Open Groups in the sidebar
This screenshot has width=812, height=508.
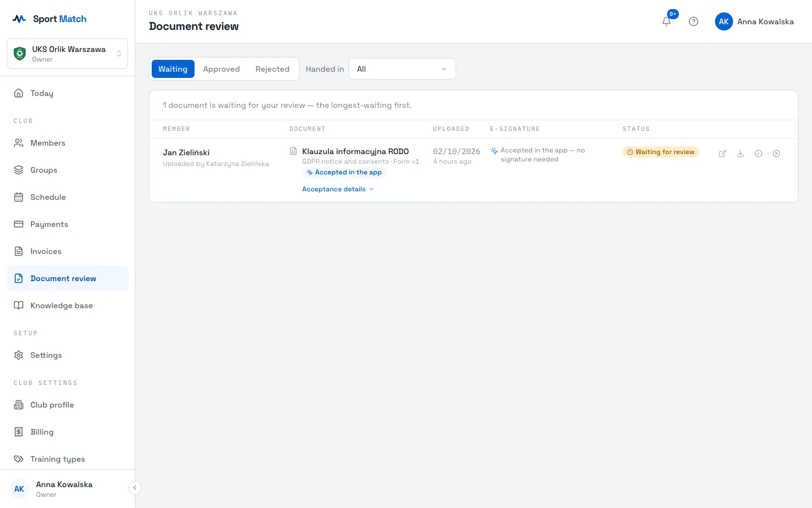(x=68, y=170)
